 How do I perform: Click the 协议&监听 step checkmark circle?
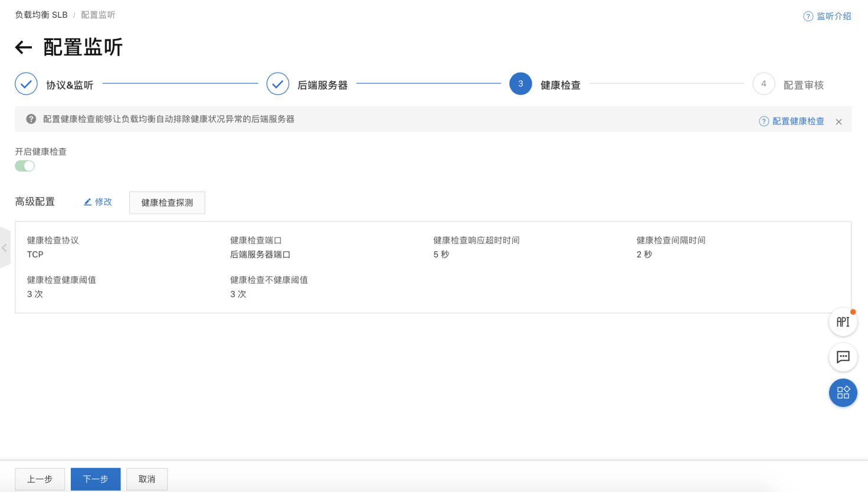tap(26, 84)
